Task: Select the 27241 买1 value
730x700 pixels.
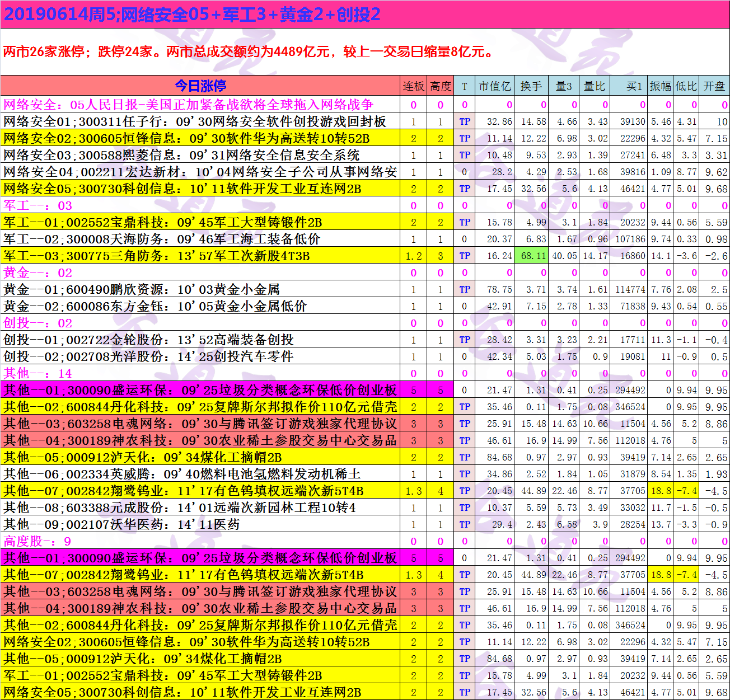Action: pyautogui.click(x=633, y=155)
